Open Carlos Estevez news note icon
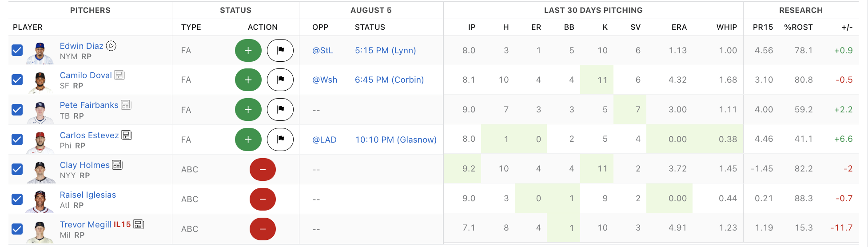868x247 pixels. click(x=127, y=135)
